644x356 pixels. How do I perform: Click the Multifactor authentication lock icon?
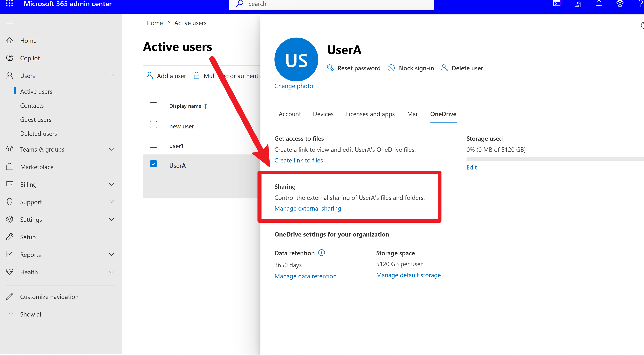197,76
